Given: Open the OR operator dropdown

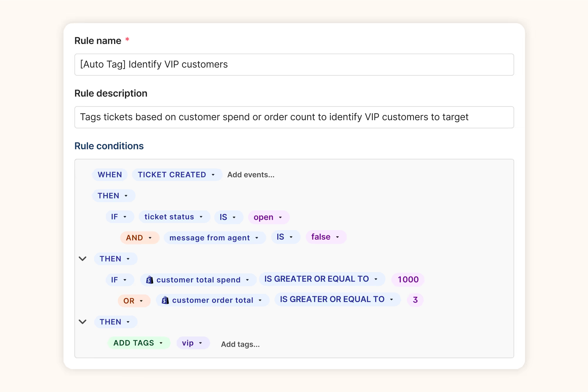Looking at the screenshot, I should (134, 301).
